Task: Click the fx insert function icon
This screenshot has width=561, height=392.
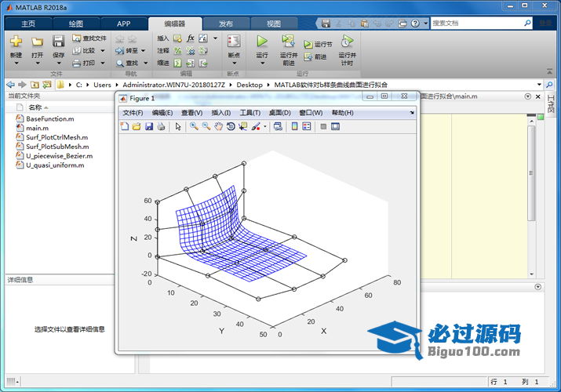Action: pos(191,38)
